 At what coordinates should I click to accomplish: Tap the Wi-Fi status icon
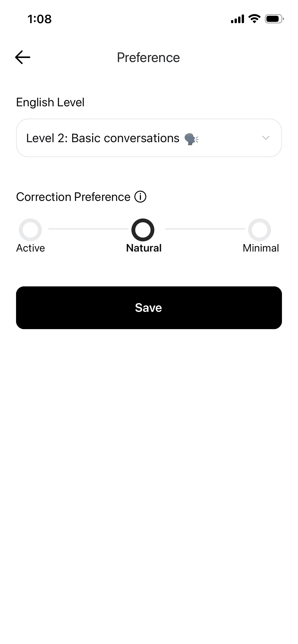[x=254, y=19]
